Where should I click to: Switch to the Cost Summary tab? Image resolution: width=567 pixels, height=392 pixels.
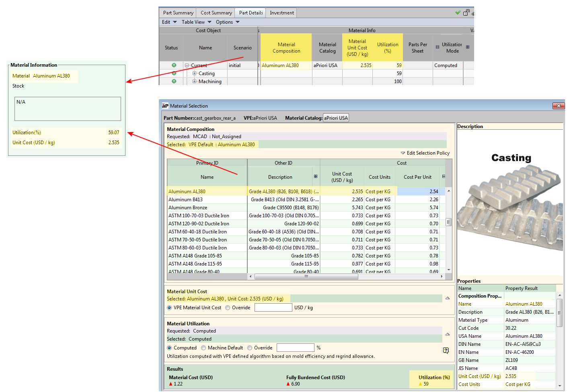(216, 13)
